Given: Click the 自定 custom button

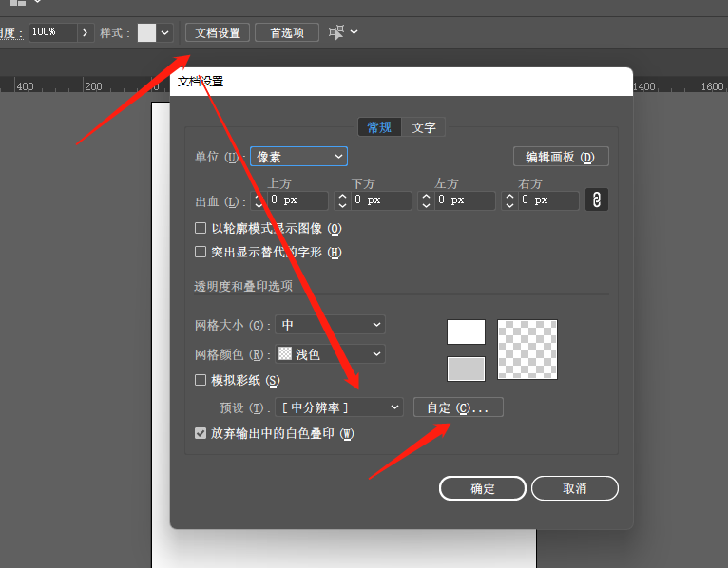Looking at the screenshot, I should [x=458, y=407].
